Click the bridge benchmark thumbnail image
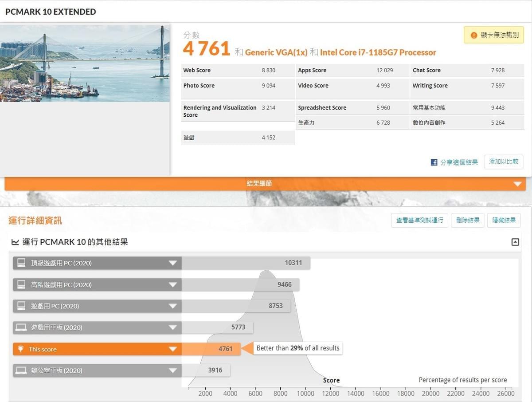 [85, 63]
